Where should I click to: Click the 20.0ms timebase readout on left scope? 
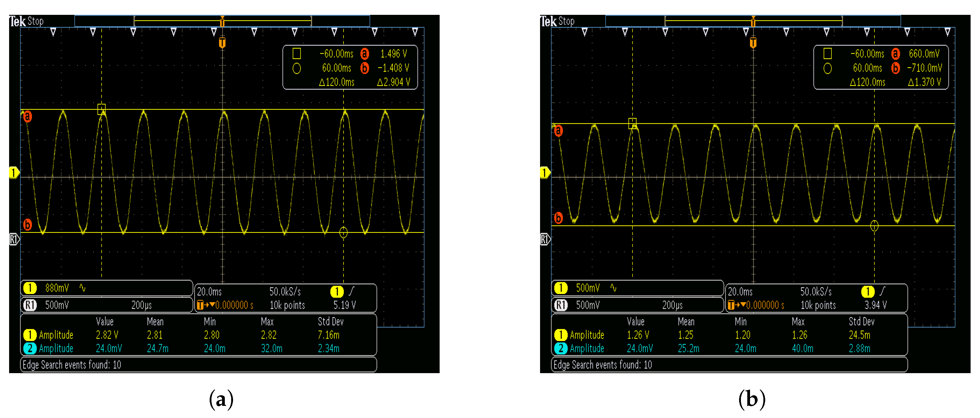click(209, 292)
